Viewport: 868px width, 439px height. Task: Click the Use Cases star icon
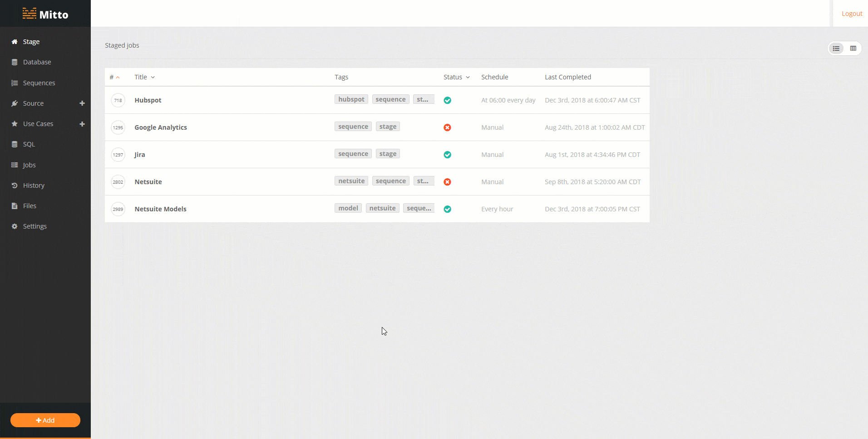point(15,124)
